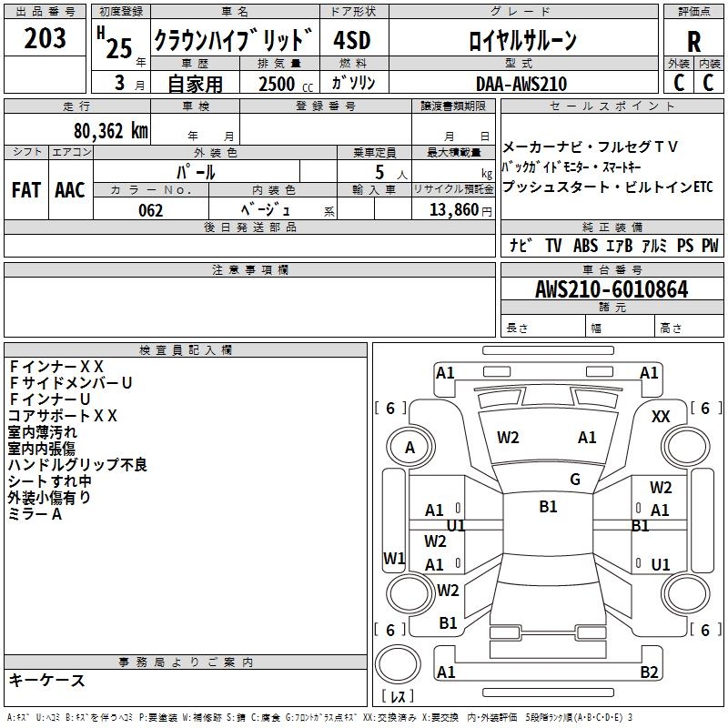Click the "セールスポイント" section header
This screenshot has width=728, height=728.
(612, 106)
